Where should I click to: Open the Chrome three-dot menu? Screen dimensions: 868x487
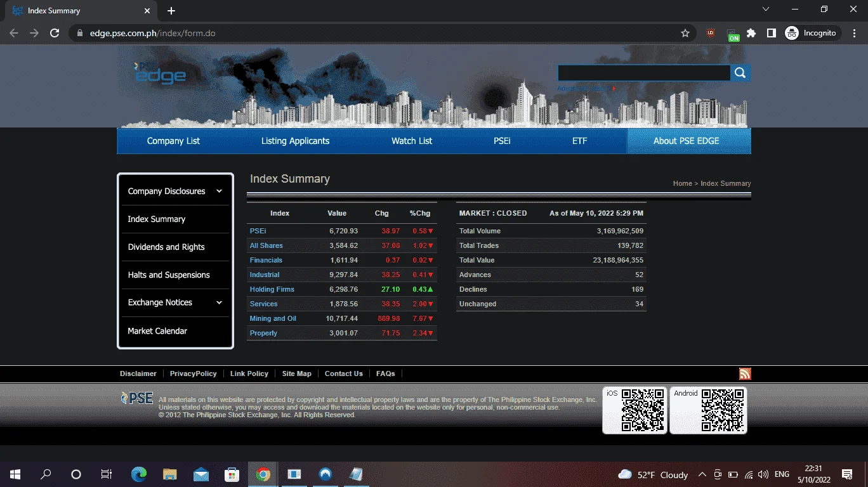853,33
